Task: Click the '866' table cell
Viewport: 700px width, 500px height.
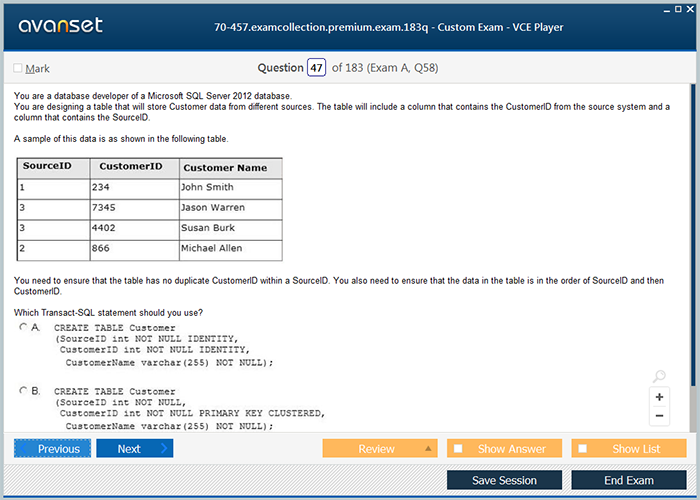Action: pyautogui.click(x=134, y=249)
